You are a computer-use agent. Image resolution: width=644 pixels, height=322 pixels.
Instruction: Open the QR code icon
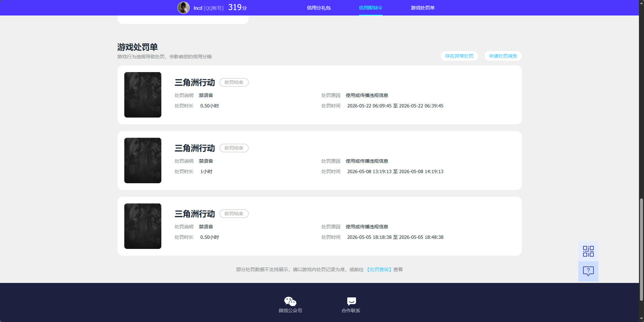click(588, 251)
